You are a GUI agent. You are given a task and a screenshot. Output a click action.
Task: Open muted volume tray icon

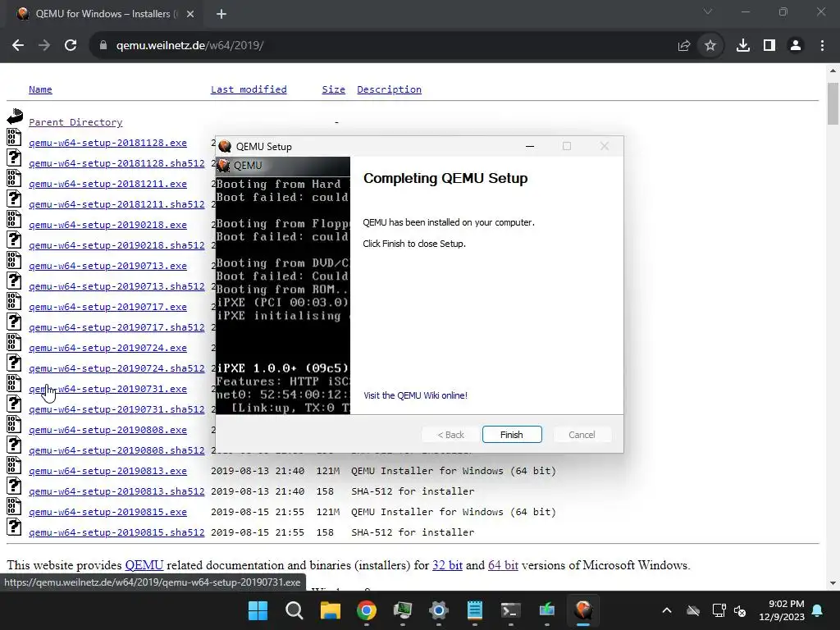[x=741, y=610]
